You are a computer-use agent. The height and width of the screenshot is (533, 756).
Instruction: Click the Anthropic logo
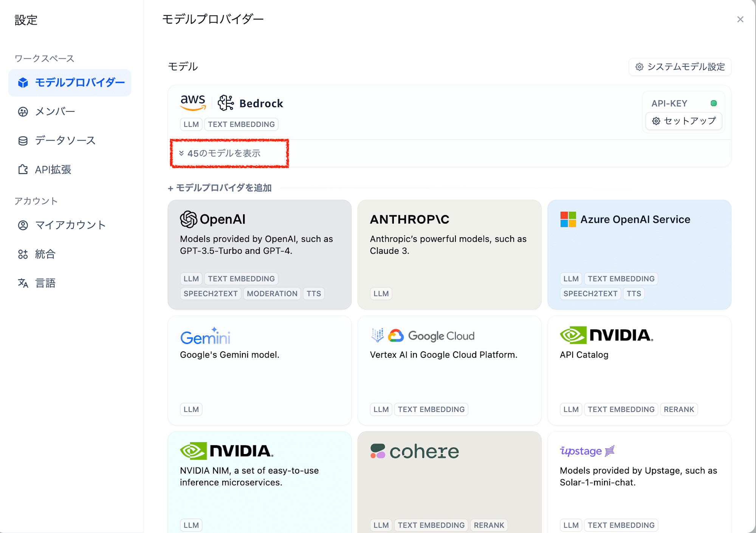[x=409, y=219]
